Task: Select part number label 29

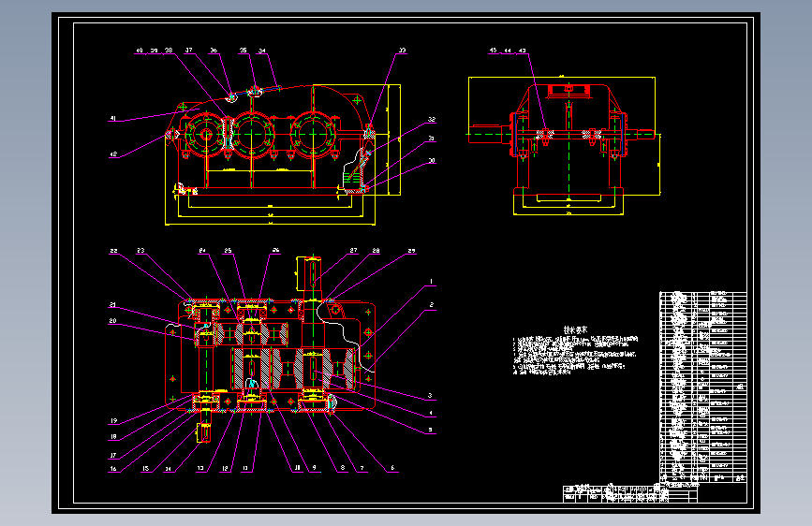Action: click(412, 251)
